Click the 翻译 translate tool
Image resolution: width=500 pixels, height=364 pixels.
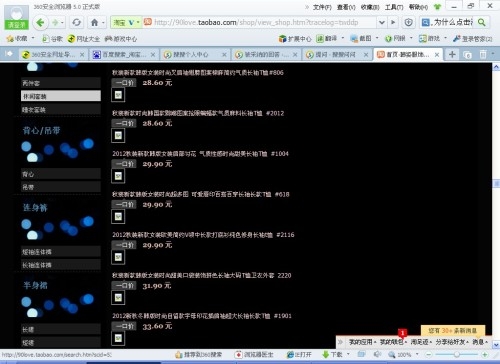coord(327,39)
